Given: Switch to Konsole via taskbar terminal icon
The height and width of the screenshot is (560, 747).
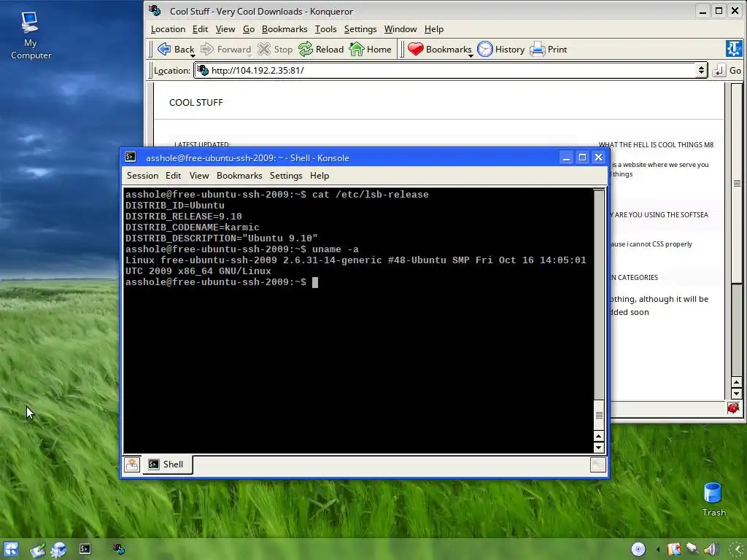Looking at the screenshot, I should click(x=85, y=549).
